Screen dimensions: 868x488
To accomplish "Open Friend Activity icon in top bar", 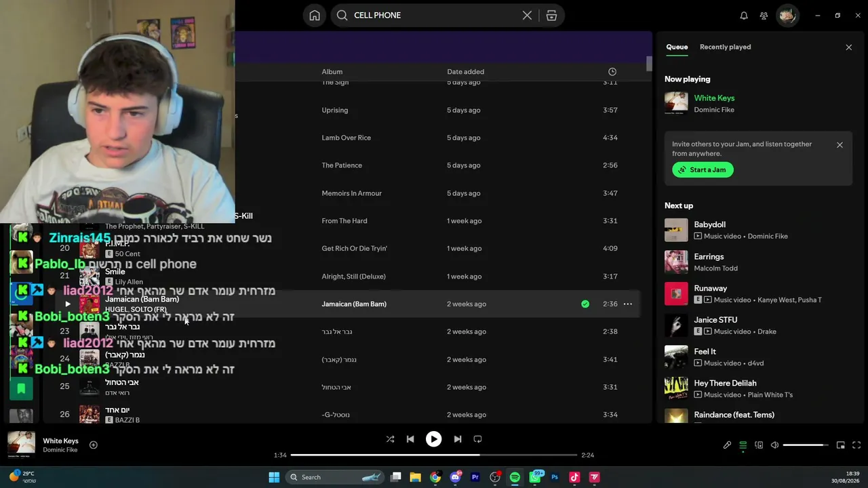I will [x=764, y=16].
